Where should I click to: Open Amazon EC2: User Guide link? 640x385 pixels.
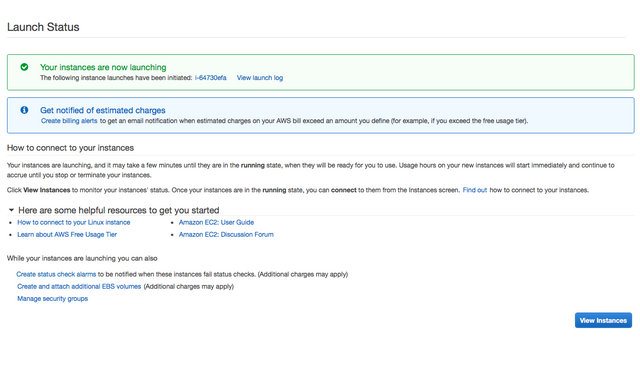(x=216, y=223)
